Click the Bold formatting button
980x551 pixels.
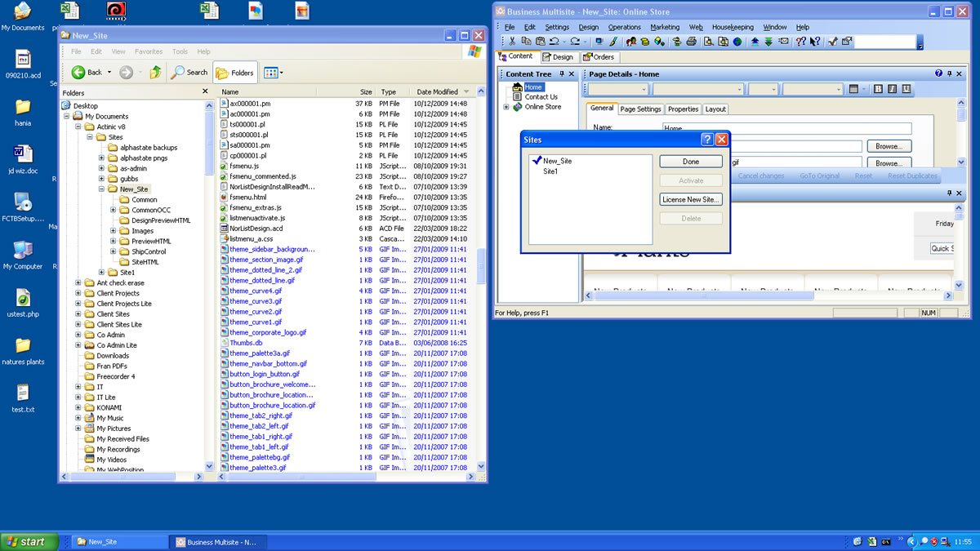click(x=879, y=90)
